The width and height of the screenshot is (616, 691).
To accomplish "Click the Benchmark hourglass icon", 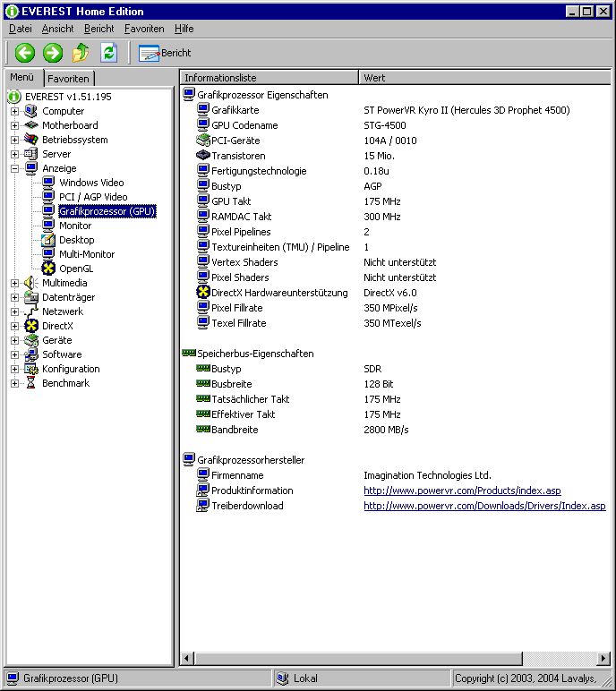I will (30, 383).
